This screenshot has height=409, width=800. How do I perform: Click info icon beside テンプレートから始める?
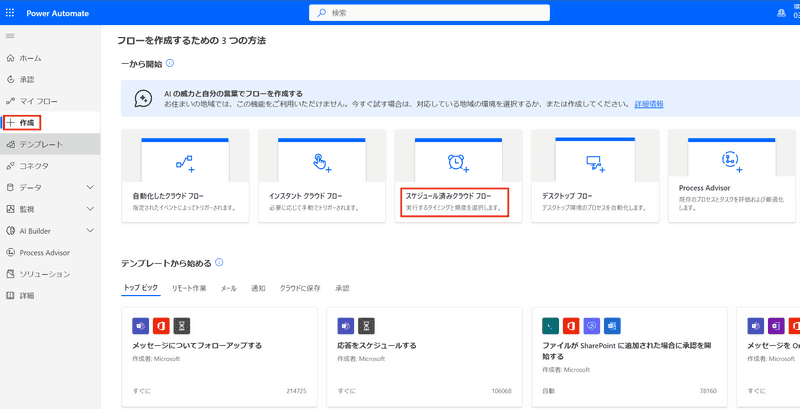pos(218,263)
